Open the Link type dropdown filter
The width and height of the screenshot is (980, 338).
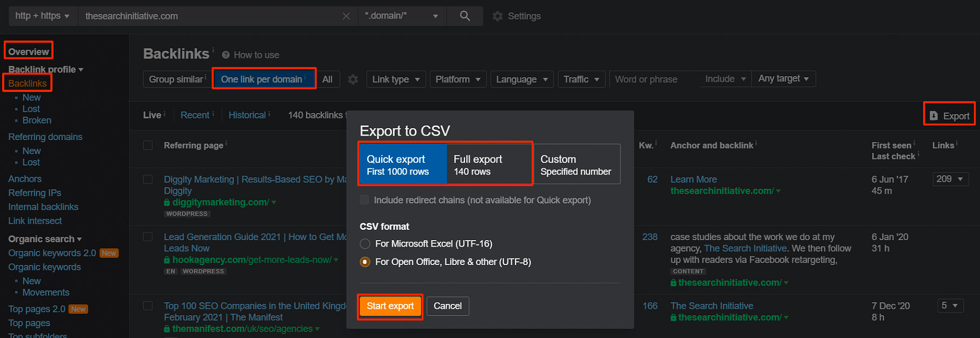tap(396, 79)
